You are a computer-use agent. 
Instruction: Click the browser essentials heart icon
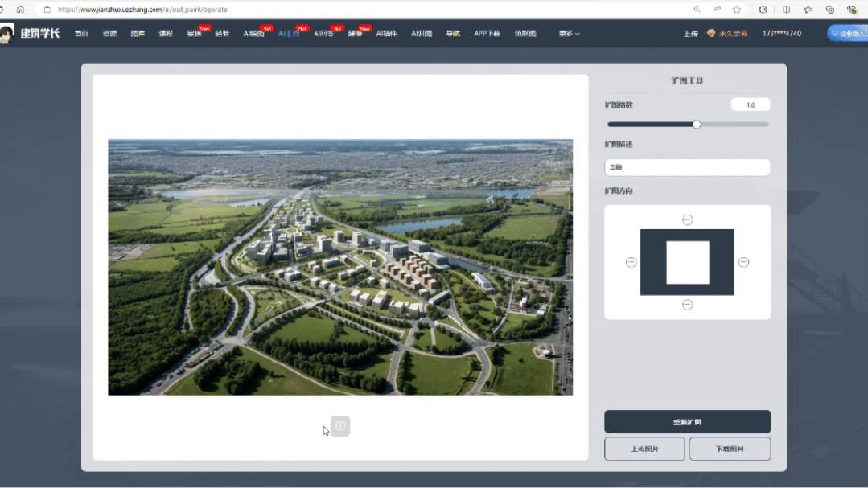point(852,10)
